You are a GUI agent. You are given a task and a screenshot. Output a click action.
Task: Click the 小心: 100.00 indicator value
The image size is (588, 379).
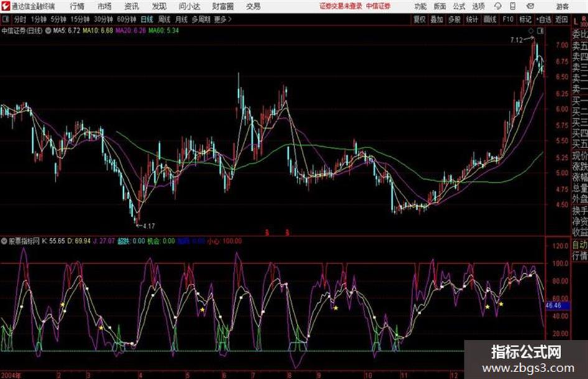[225, 241]
